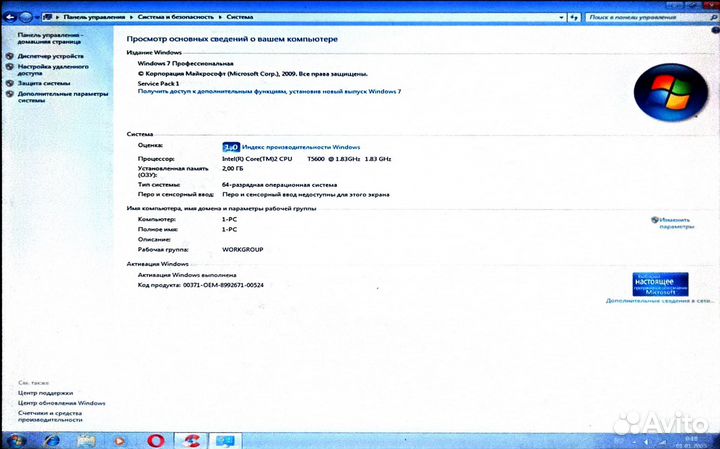
Task: Open the Opera browser taskbar icon
Action: click(x=155, y=439)
